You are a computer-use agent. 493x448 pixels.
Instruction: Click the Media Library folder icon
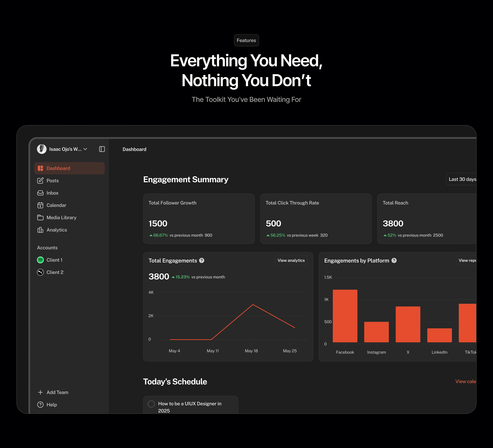[40, 218]
